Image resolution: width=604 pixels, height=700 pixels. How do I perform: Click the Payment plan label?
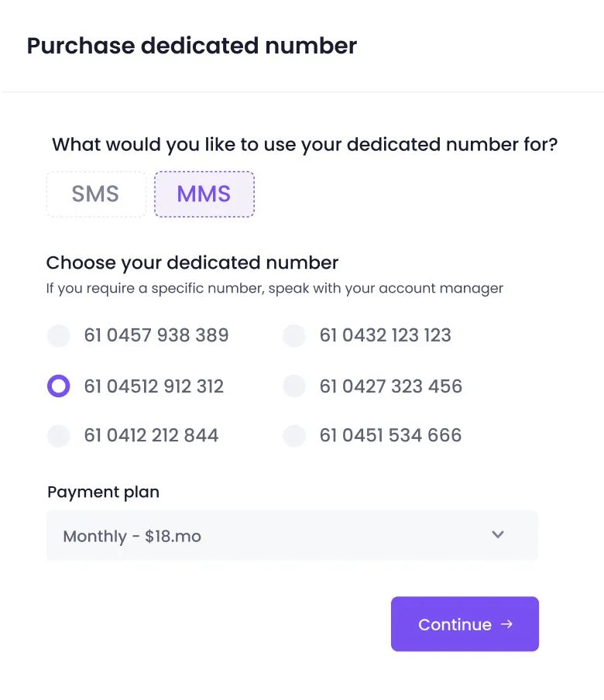pyautogui.click(x=103, y=492)
